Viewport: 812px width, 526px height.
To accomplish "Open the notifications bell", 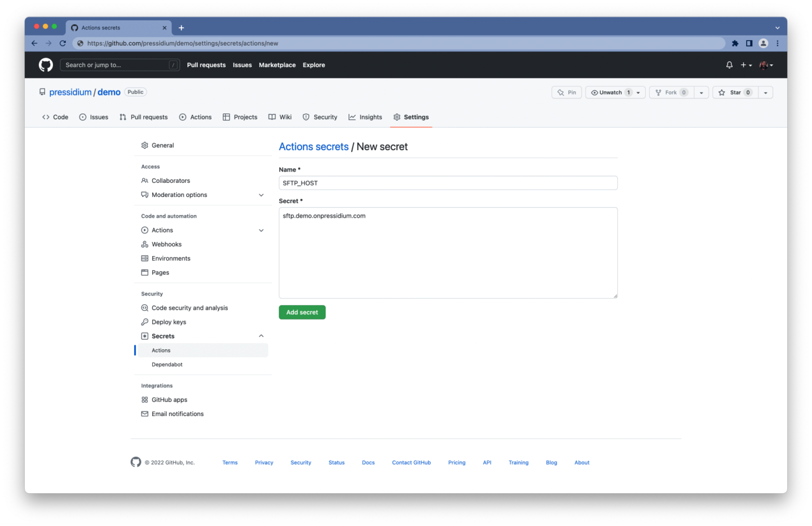I will pyautogui.click(x=729, y=65).
